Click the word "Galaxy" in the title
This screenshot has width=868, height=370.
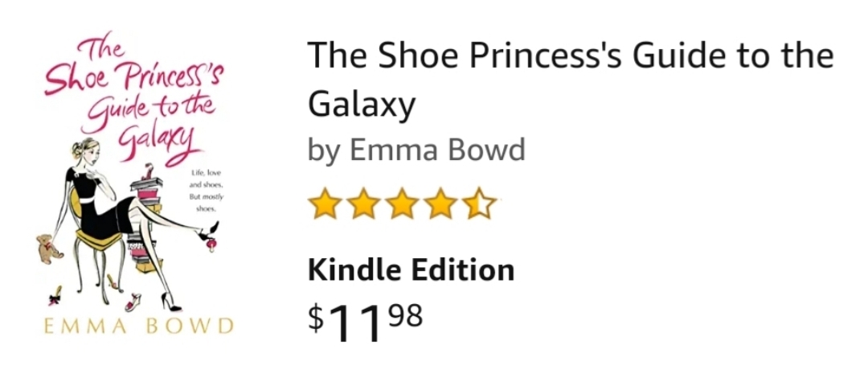(x=362, y=103)
